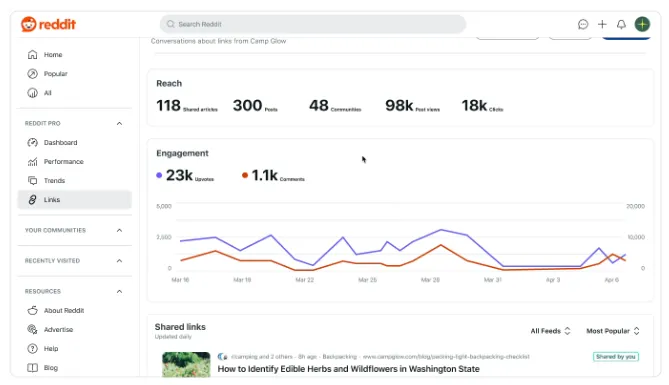Viewport: 669px width, 385px height.
Task: Click the Mar 28 date on chart axis
Action: point(430,280)
